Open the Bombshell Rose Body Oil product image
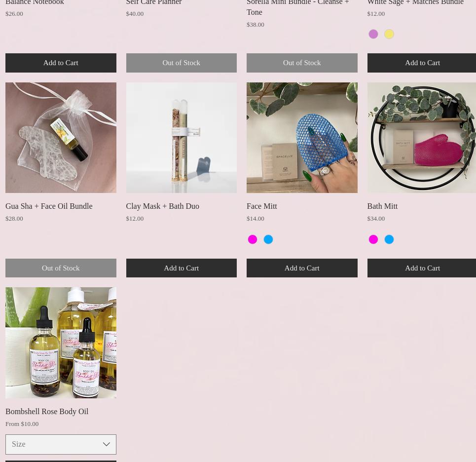 [61, 343]
